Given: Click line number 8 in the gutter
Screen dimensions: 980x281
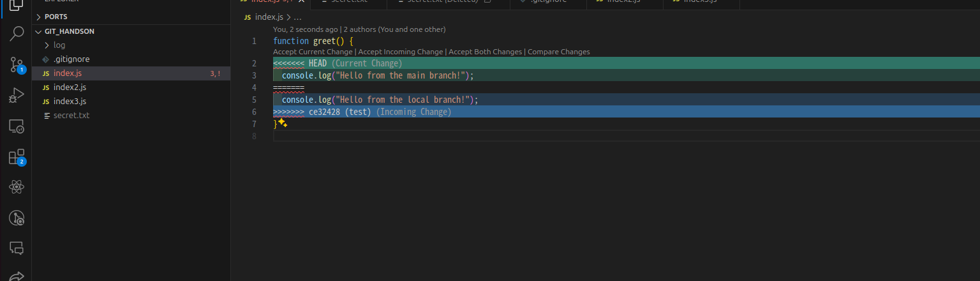Looking at the screenshot, I should click(x=255, y=136).
